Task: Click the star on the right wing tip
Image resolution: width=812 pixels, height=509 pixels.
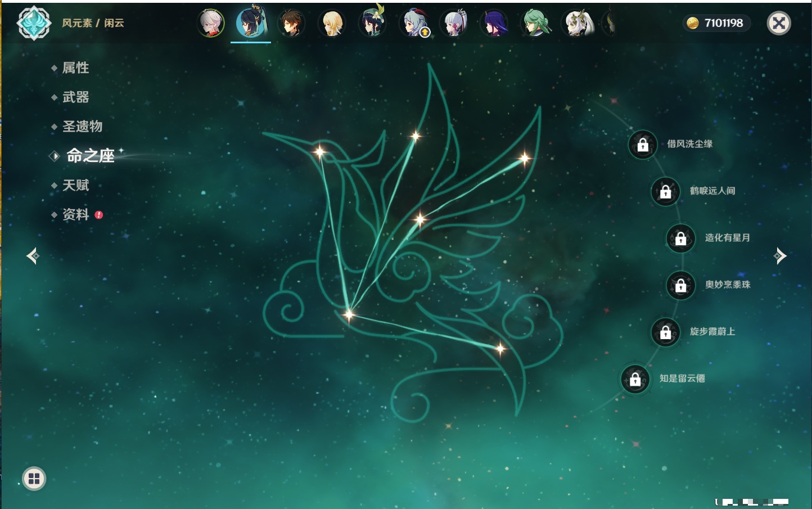Action: 524,159
